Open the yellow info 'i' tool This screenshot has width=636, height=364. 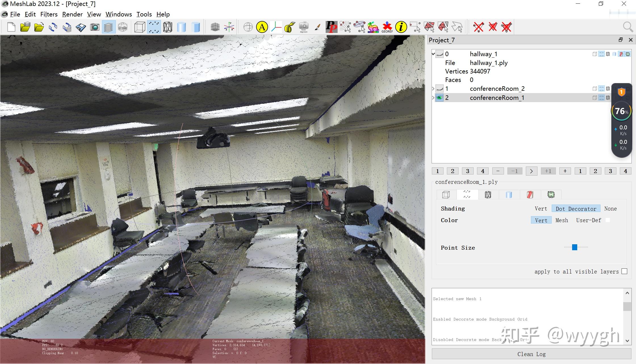coord(401,27)
